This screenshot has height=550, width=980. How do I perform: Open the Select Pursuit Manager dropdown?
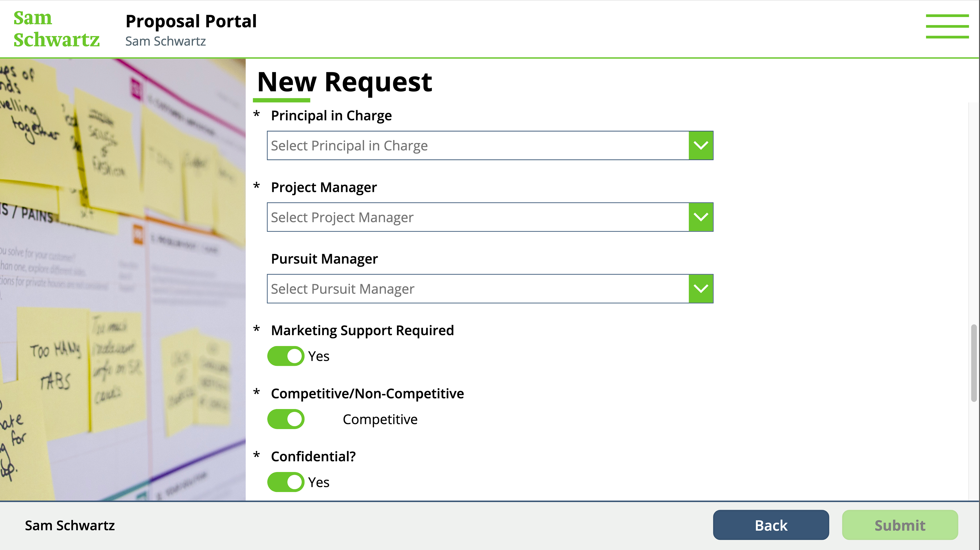tap(490, 288)
